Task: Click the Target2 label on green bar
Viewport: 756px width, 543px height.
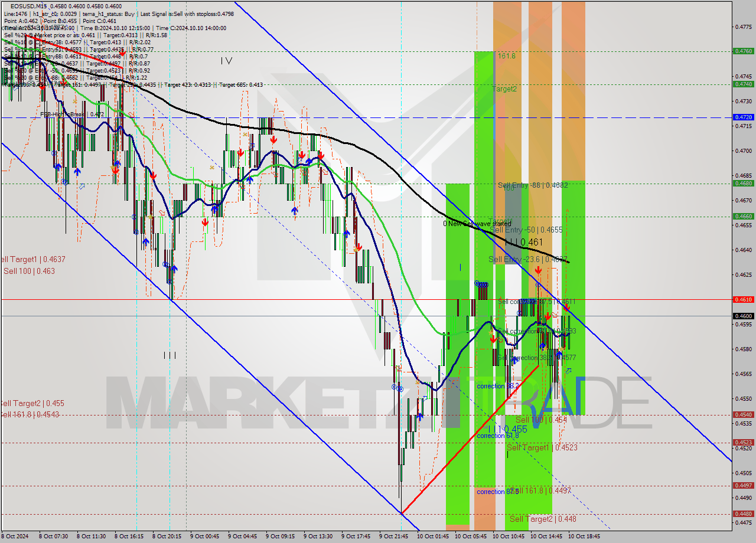Action: (x=504, y=89)
